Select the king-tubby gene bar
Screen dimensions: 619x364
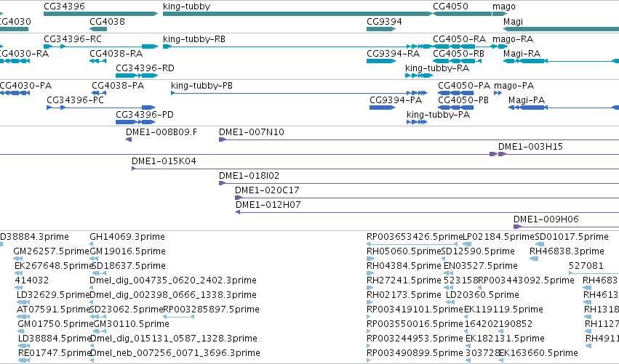[297, 14]
